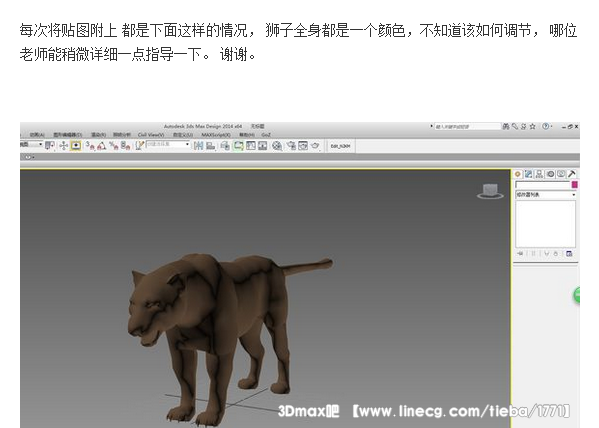Click the key-shaped subscription icon
Image resolution: width=599 pixels, height=428 pixels.
[x=515, y=126]
